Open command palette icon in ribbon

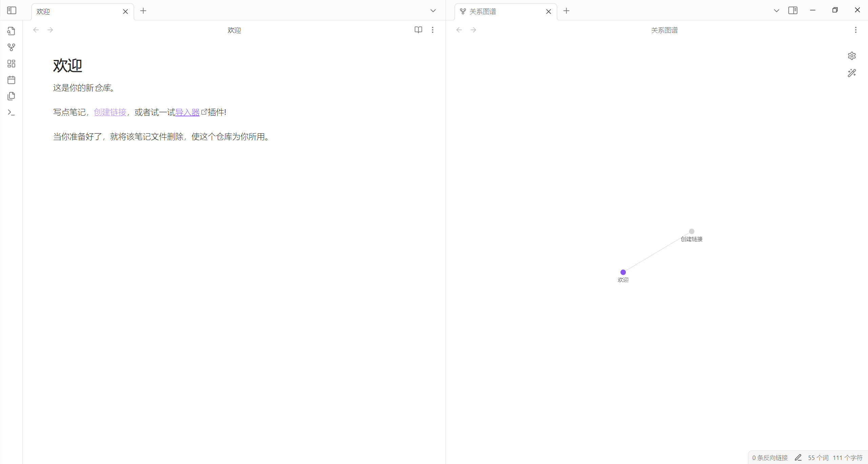point(11,113)
